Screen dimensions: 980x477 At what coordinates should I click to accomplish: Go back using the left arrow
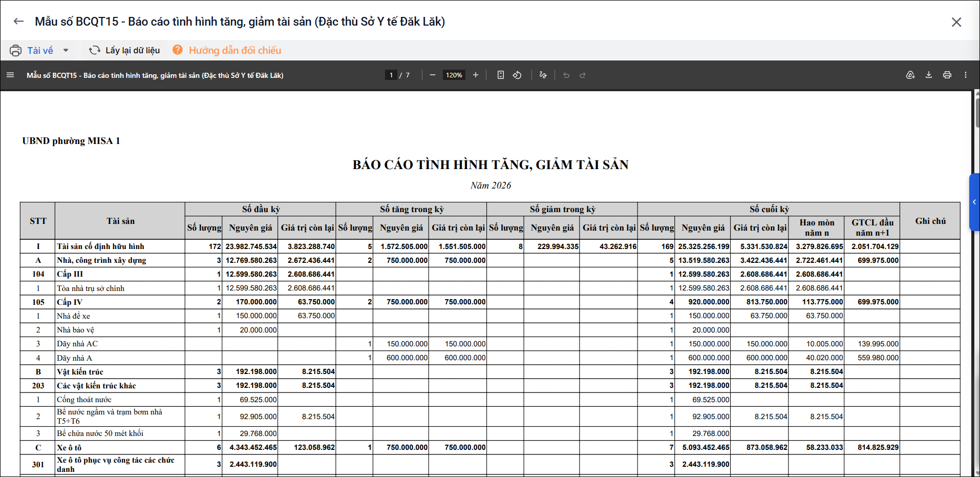click(19, 22)
